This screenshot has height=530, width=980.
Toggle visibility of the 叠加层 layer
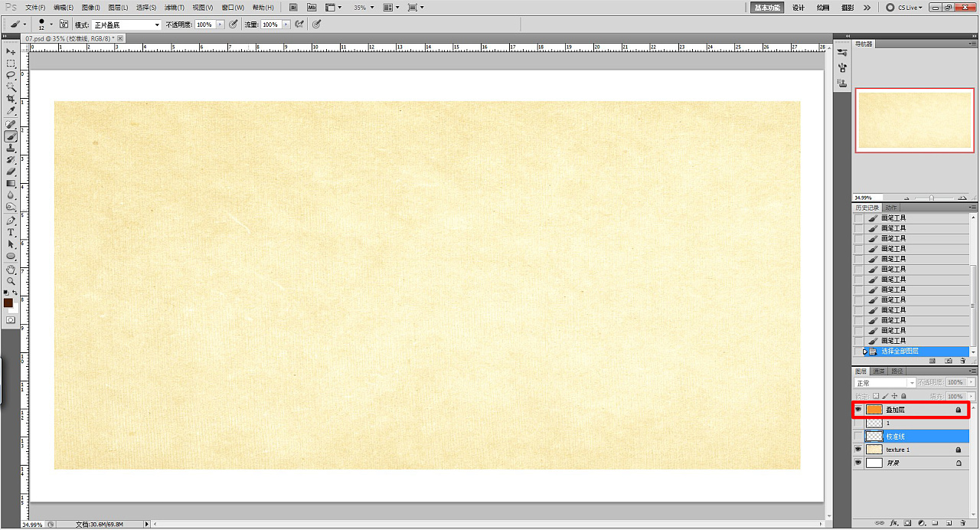coord(857,410)
